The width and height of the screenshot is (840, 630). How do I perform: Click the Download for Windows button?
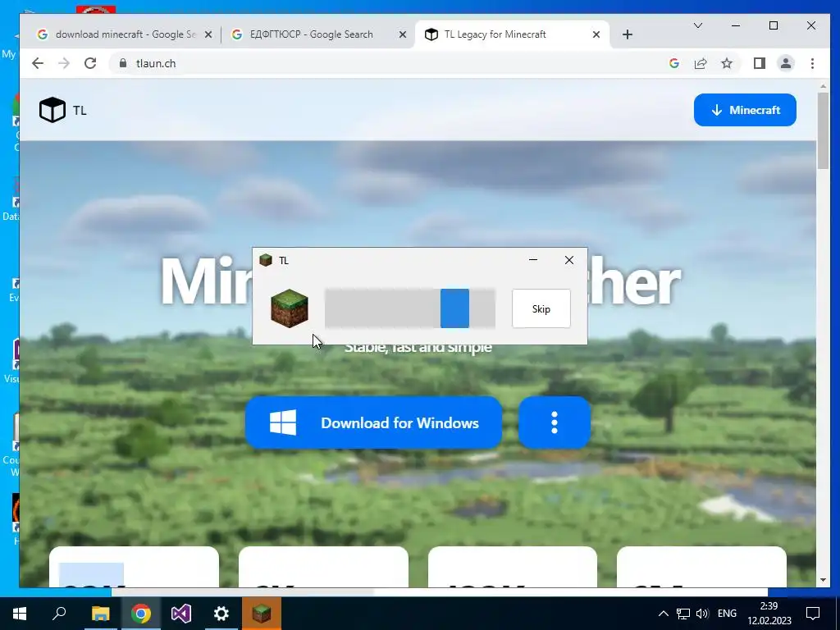(374, 422)
